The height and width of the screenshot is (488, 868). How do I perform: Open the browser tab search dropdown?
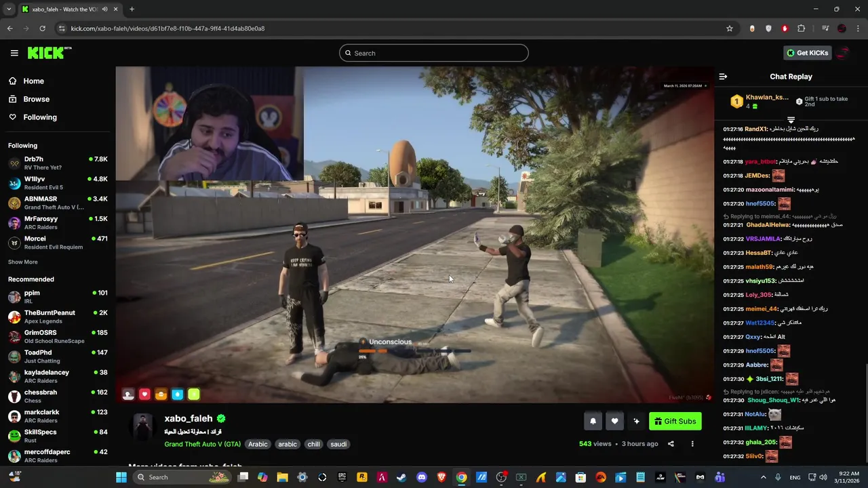tap(9, 9)
